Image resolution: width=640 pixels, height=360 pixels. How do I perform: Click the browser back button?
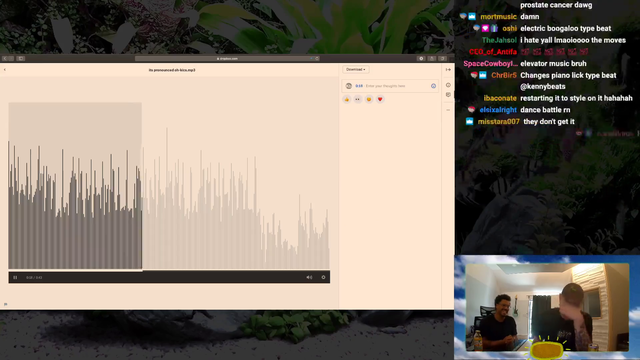tap(5, 58)
